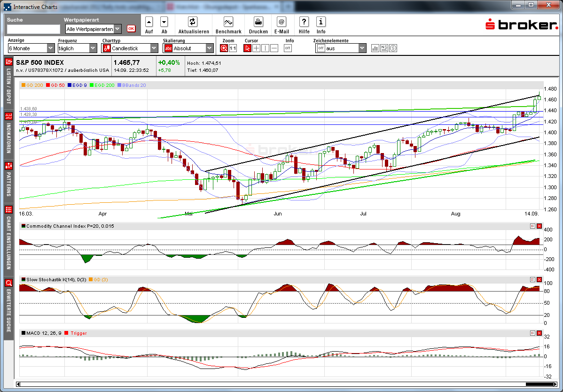Screen dimensions: 563x392
Task: Select the arrow cursor mode
Action: pos(247,48)
